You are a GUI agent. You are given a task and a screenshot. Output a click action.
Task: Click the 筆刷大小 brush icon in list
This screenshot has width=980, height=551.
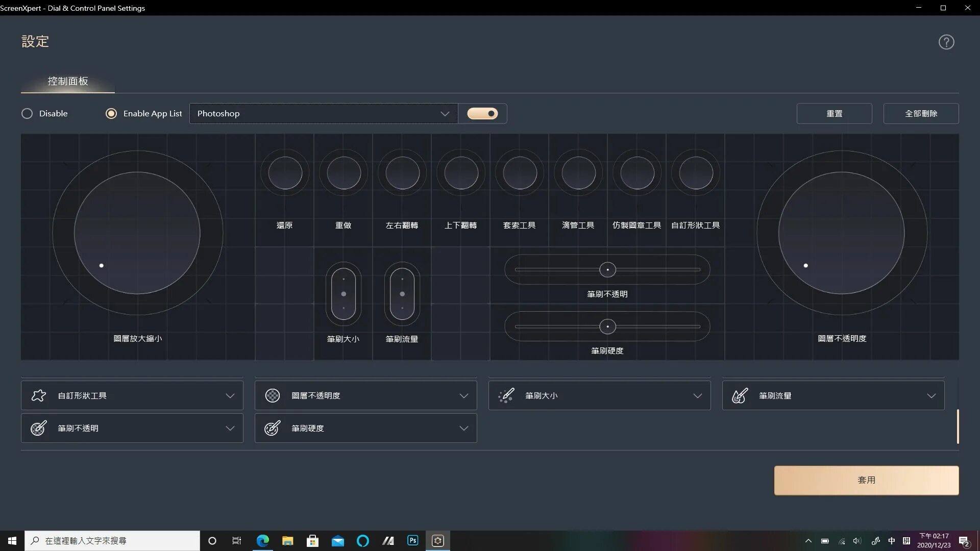pyautogui.click(x=506, y=395)
